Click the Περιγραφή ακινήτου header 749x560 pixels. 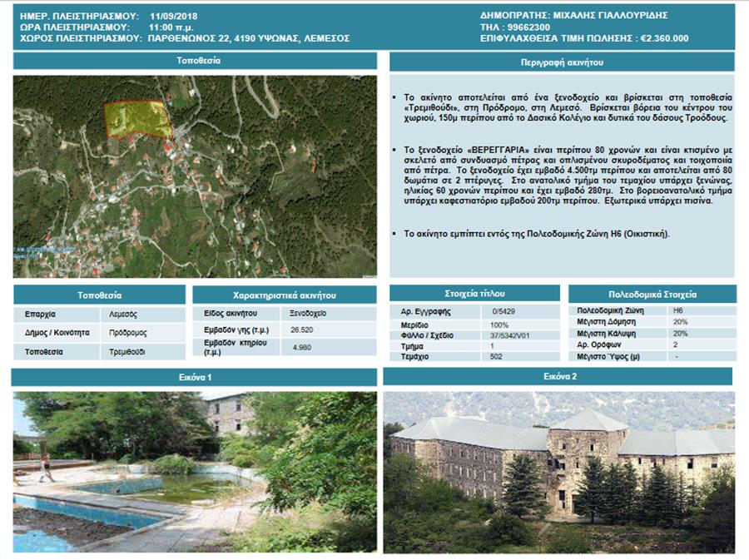pos(562,62)
